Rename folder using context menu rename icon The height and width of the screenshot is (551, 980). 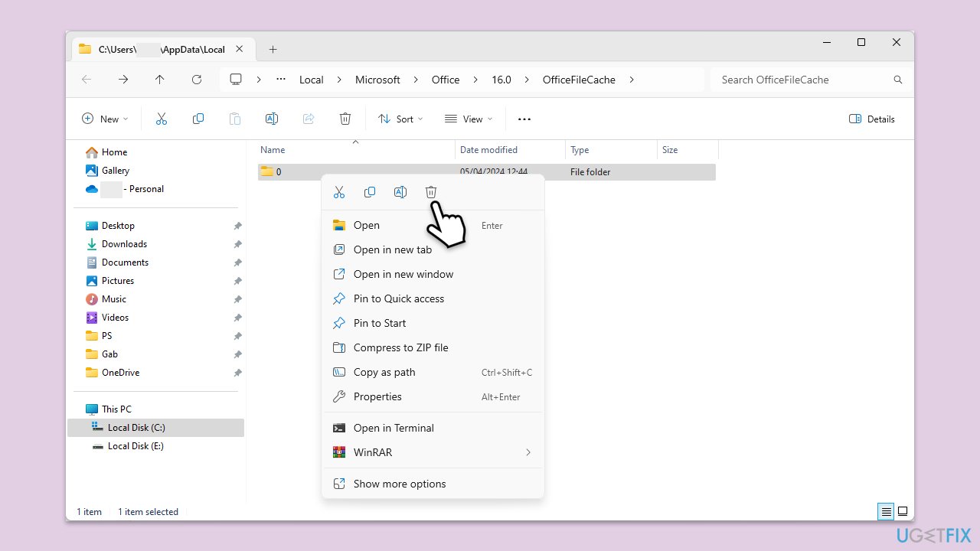coord(400,192)
